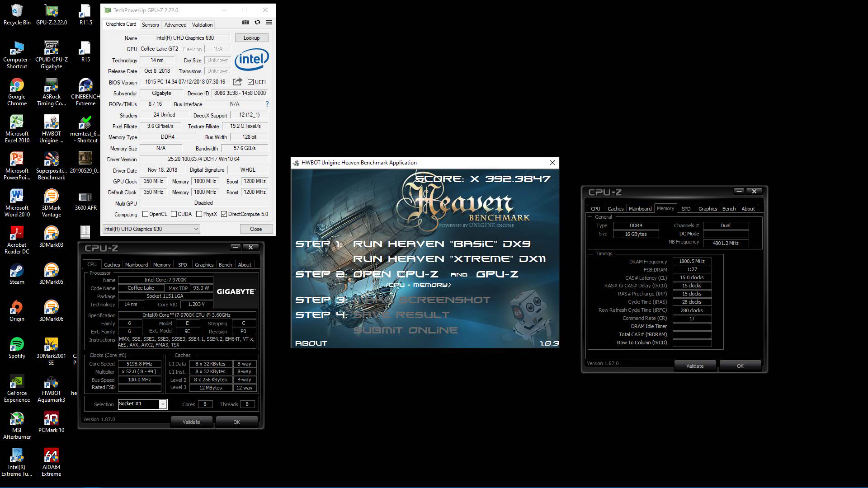Image resolution: width=868 pixels, height=488 pixels.
Task: Toggle the UEFI checkbox in GPU-Z
Action: [x=250, y=82]
